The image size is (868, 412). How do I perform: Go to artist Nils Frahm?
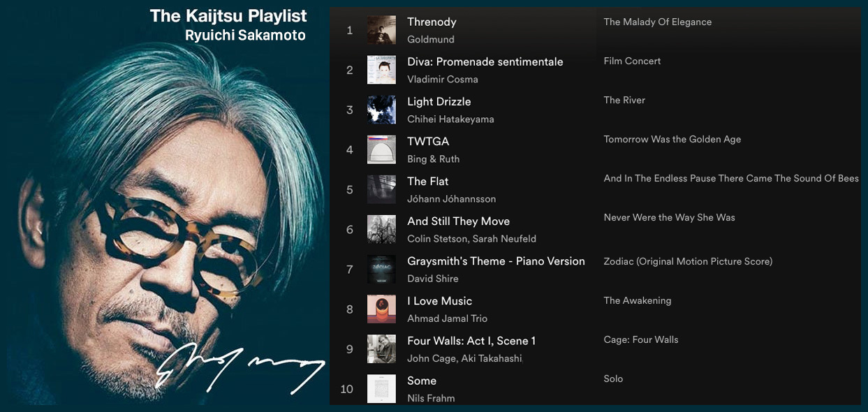coord(431,397)
